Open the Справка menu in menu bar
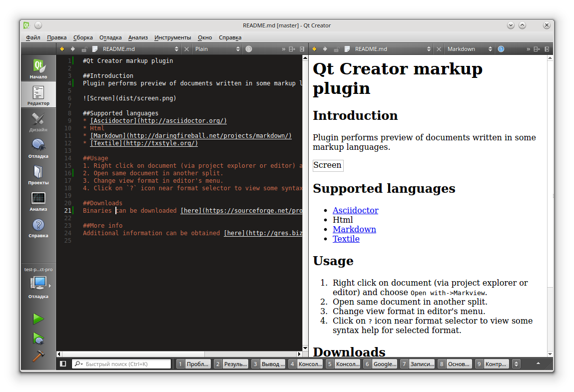The image size is (574, 392). coord(230,37)
